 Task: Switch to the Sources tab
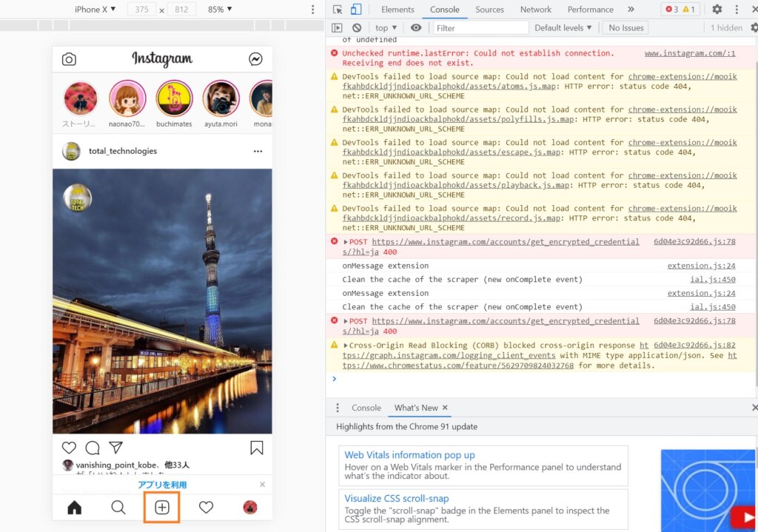click(x=489, y=9)
